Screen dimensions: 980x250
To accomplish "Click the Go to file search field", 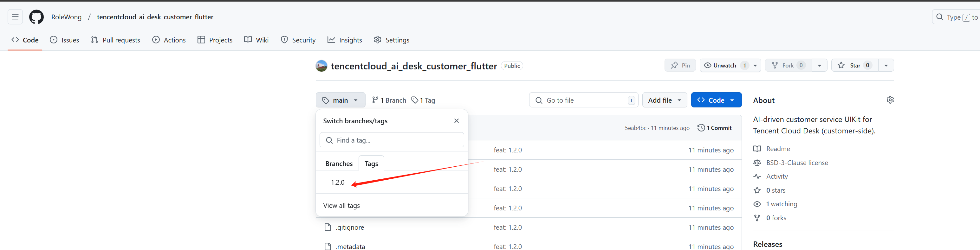I will tap(584, 100).
